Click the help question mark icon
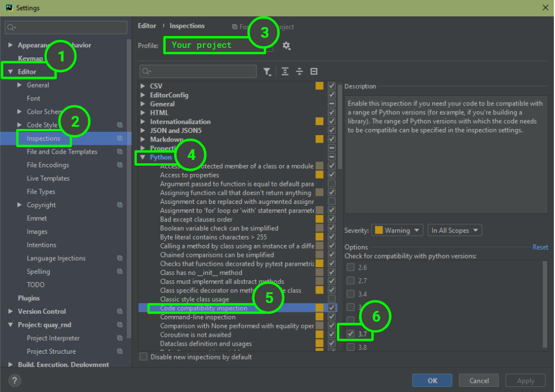The image size is (555, 392). (14, 380)
